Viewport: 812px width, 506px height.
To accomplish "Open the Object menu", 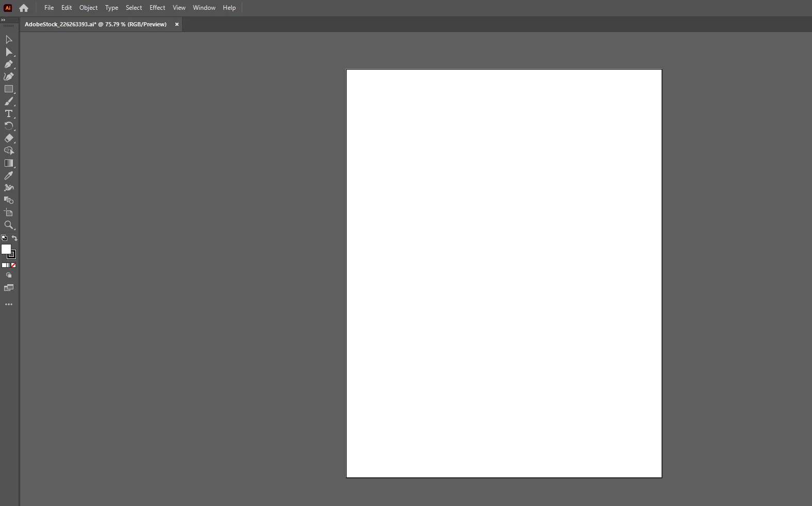I will point(88,8).
